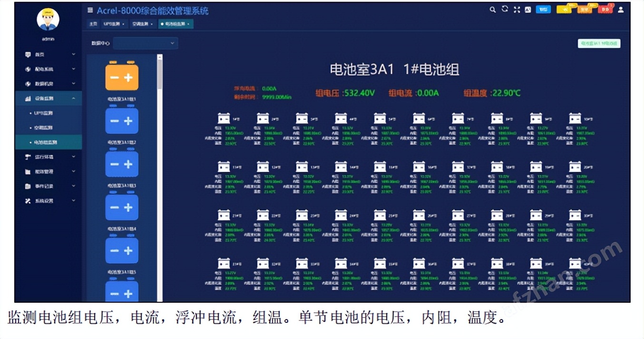This screenshot has width=644, height=339.
Task: Switch to the 空调监测 tab in the tab bar
Action: click(x=143, y=23)
